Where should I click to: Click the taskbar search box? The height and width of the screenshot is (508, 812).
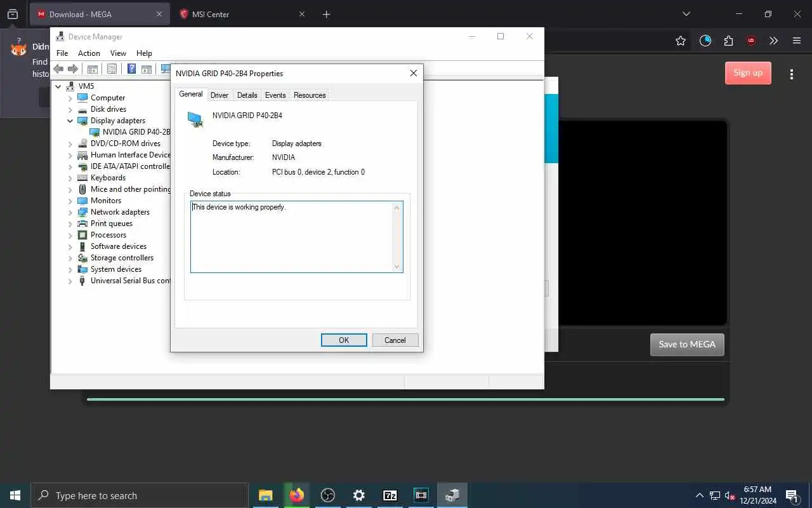[x=140, y=495]
